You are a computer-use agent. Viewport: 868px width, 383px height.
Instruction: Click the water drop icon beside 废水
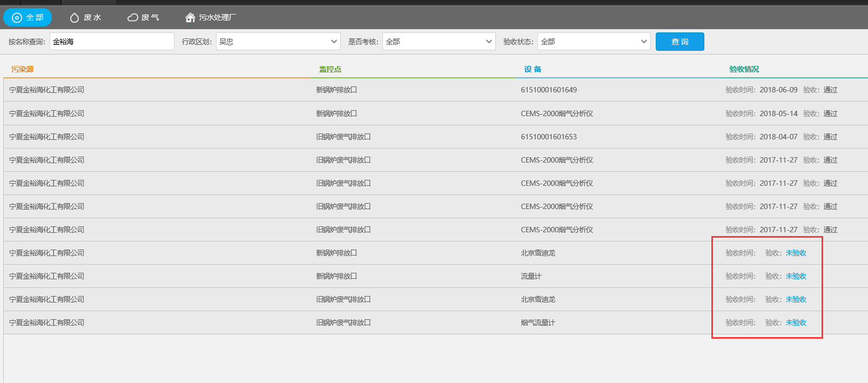[x=75, y=18]
